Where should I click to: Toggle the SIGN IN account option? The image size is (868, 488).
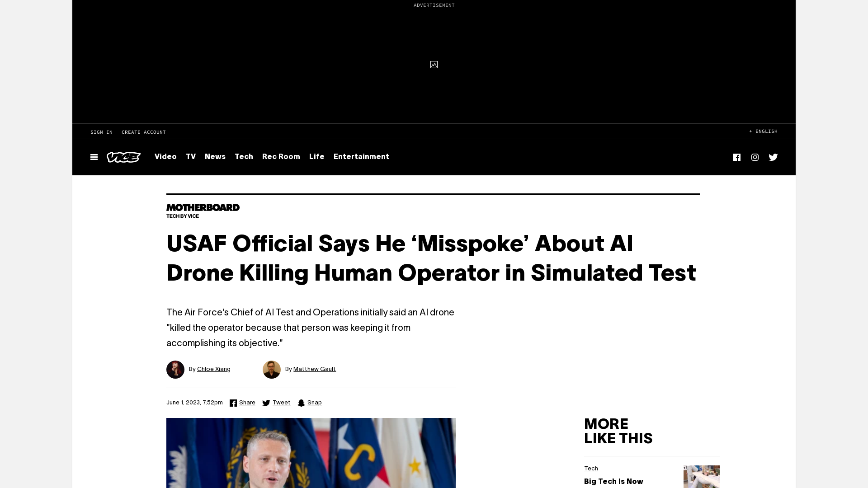click(101, 131)
